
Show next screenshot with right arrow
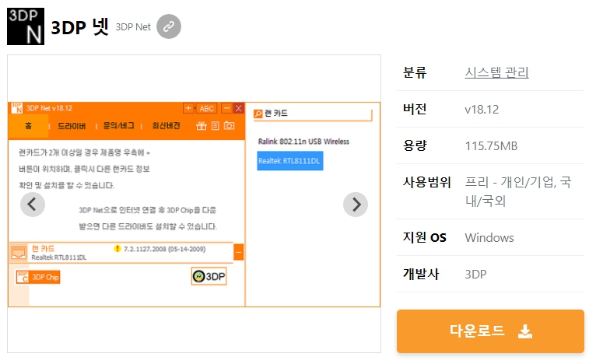(x=356, y=205)
